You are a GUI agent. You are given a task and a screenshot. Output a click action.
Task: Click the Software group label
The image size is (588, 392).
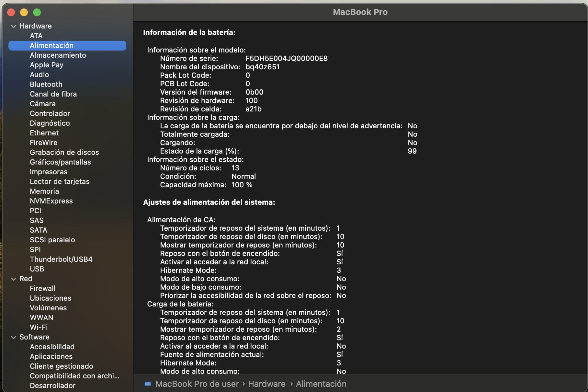(34, 337)
